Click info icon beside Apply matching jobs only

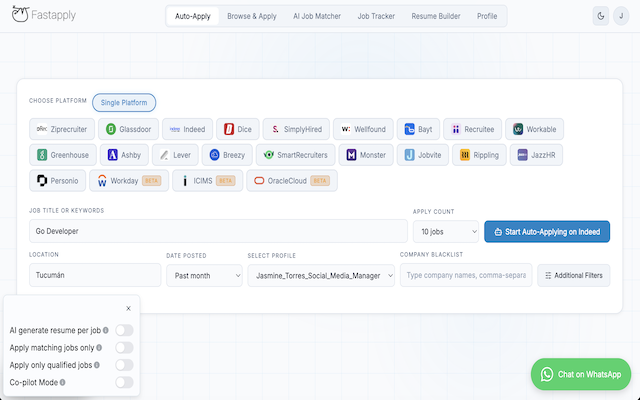[x=99, y=348]
